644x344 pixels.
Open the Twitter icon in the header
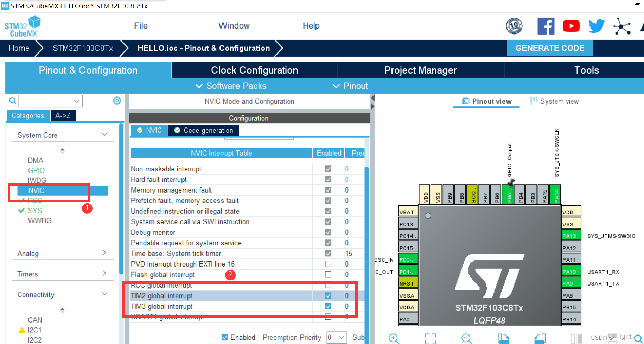[596, 26]
